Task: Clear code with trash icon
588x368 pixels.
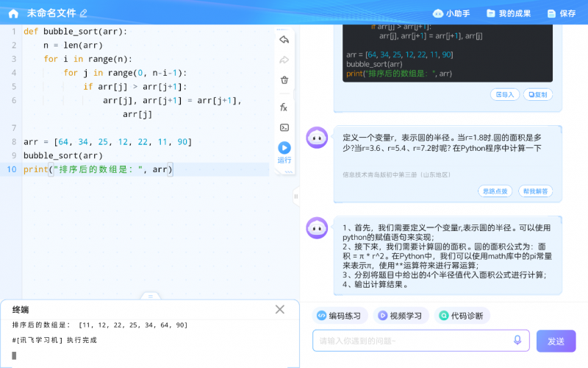Action: (x=284, y=80)
